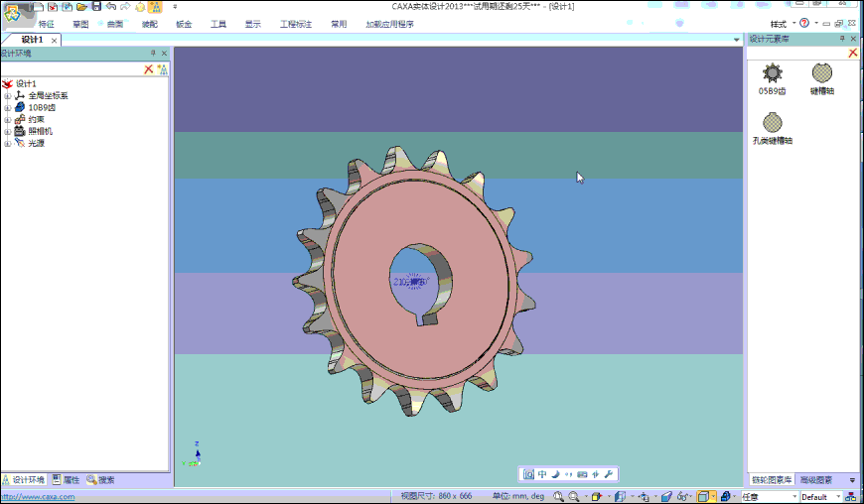Open the quick access toolbar customize dropdown

[175, 7]
